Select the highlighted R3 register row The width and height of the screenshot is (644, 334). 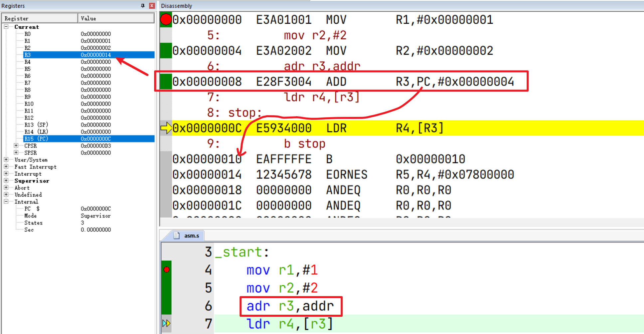click(x=89, y=55)
